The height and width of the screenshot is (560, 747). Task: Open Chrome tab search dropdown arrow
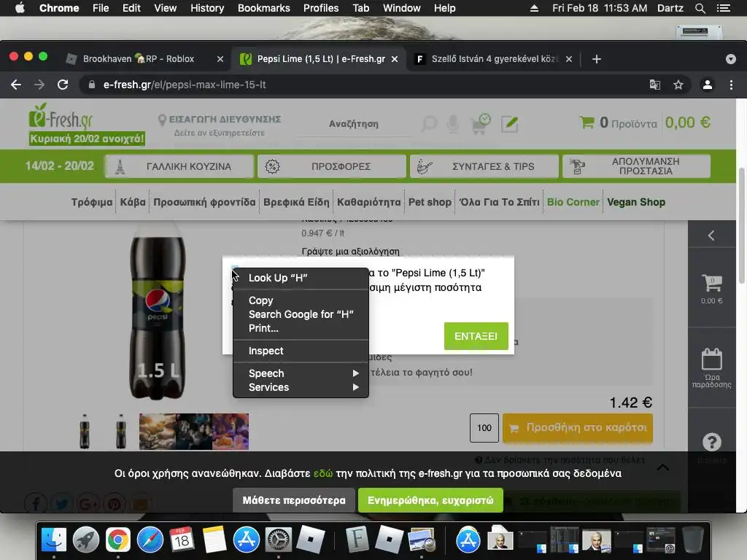tap(730, 59)
